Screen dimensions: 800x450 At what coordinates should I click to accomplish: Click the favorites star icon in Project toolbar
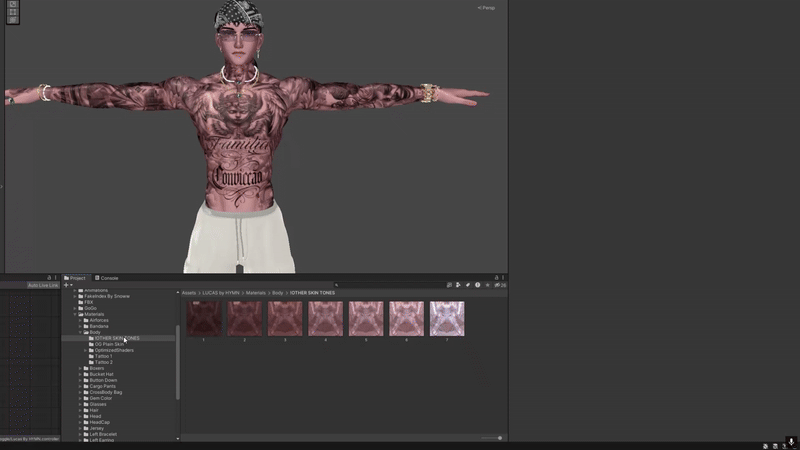click(486, 285)
